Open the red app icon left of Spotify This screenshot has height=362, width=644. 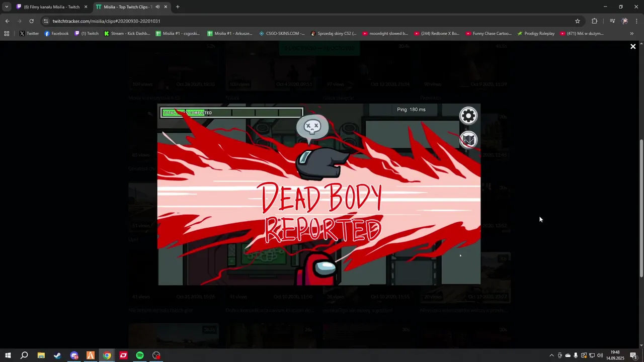(123, 355)
